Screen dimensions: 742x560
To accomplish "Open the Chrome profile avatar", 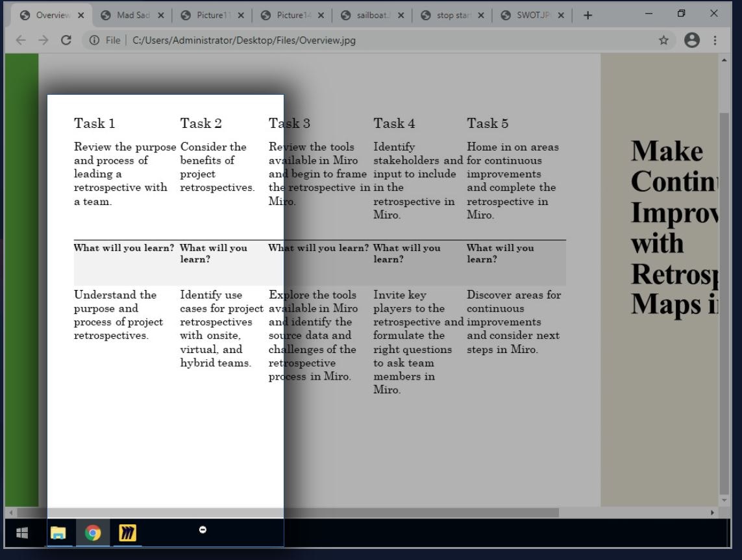I will click(692, 40).
